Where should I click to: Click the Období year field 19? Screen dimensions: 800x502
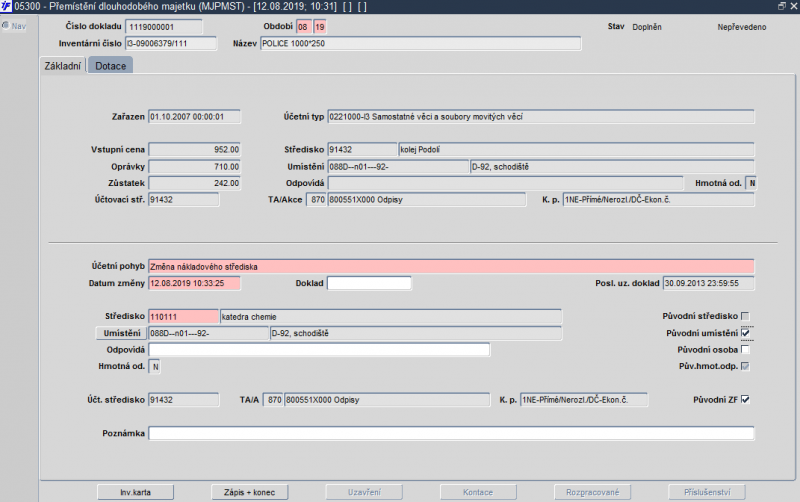point(319,27)
